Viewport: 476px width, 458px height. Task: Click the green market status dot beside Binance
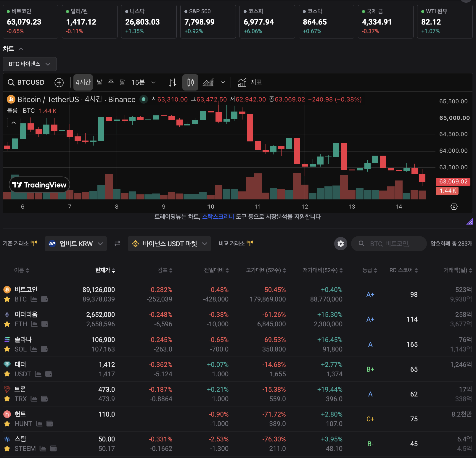point(144,99)
